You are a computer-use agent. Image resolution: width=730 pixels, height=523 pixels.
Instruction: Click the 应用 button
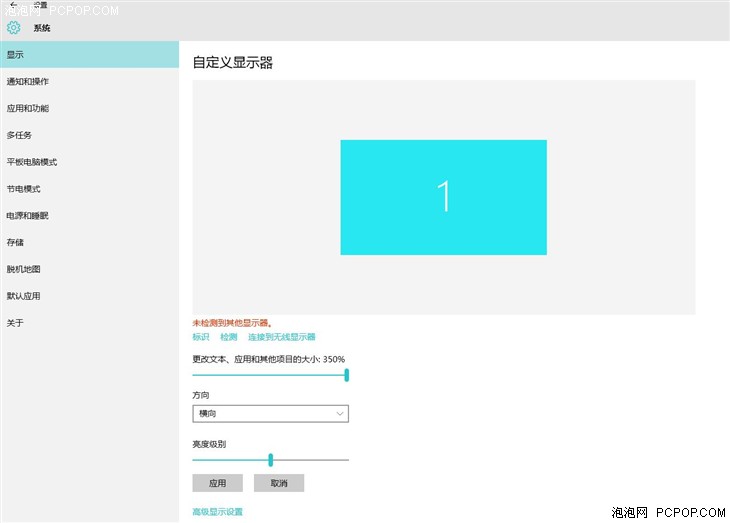pos(217,483)
